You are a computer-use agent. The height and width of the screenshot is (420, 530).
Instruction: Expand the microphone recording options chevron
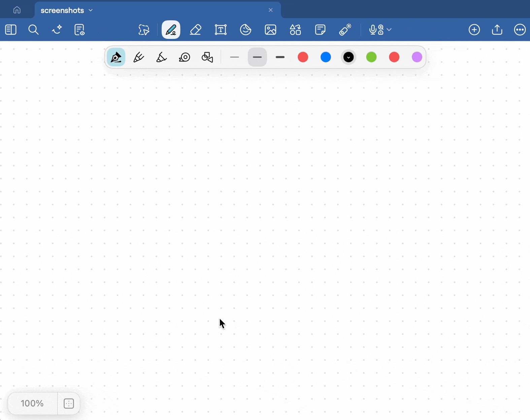pos(389,30)
